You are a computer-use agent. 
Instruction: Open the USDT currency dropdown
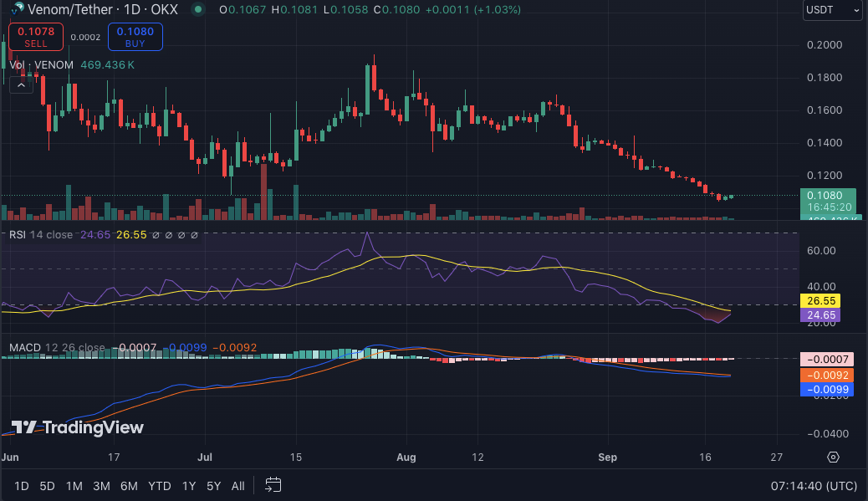[832, 10]
